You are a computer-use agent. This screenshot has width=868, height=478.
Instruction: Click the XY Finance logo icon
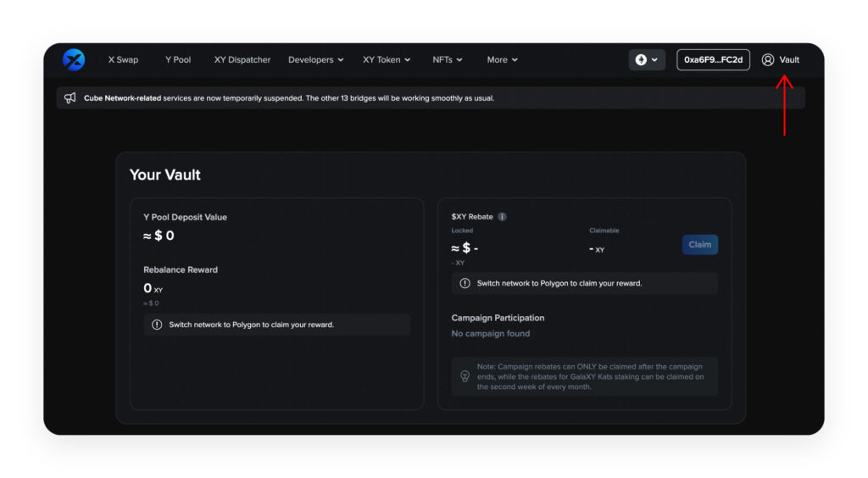tap(74, 59)
